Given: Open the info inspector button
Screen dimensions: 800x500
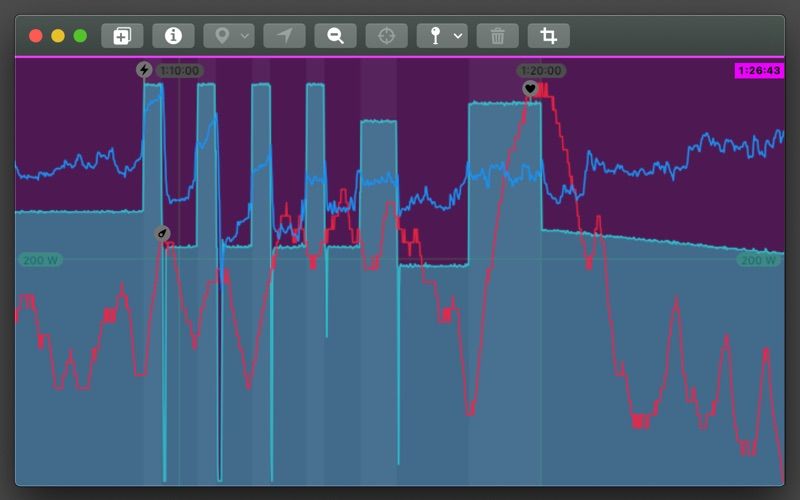Looking at the screenshot, I should 173,36.
